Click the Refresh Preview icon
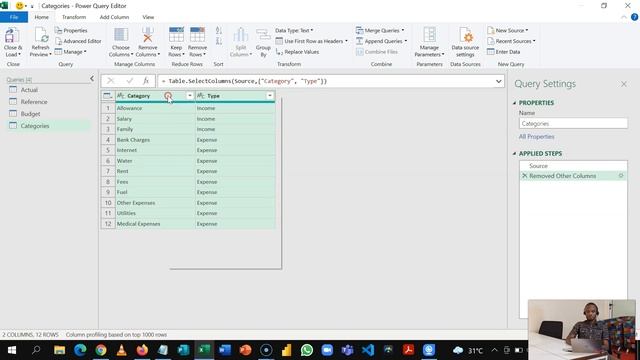 point(41,36)
